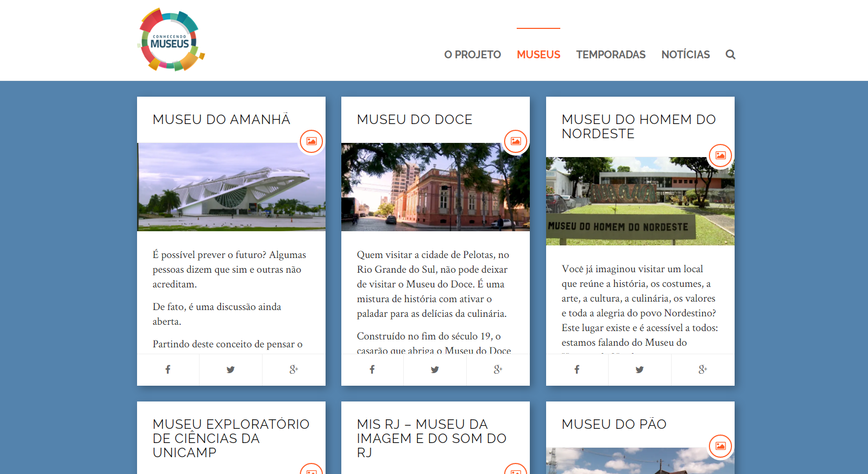Go to the Temporadas menu page
Viewport: 868px width, 474px height.
click(x=611, y=55)
